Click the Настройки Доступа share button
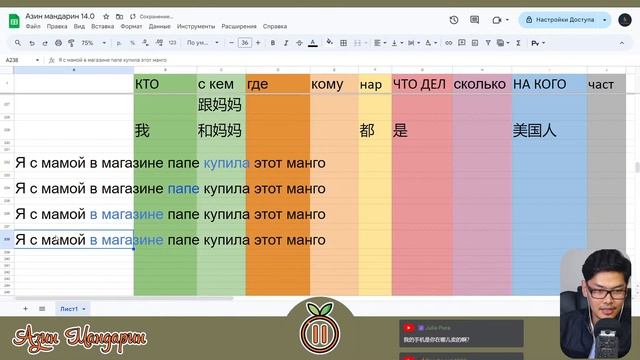640x360 pixels. (x=560, y=20)
